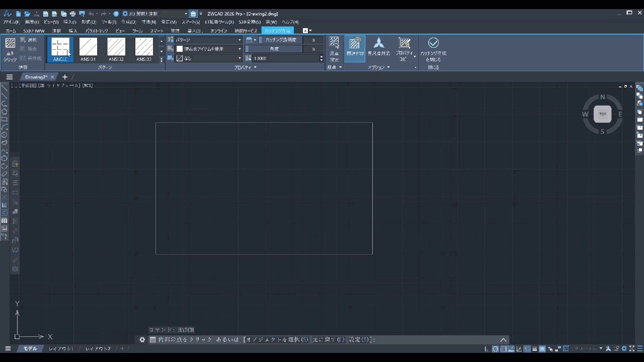
Task: Click the ViewCube TOP face
Action: coord(602,114)
